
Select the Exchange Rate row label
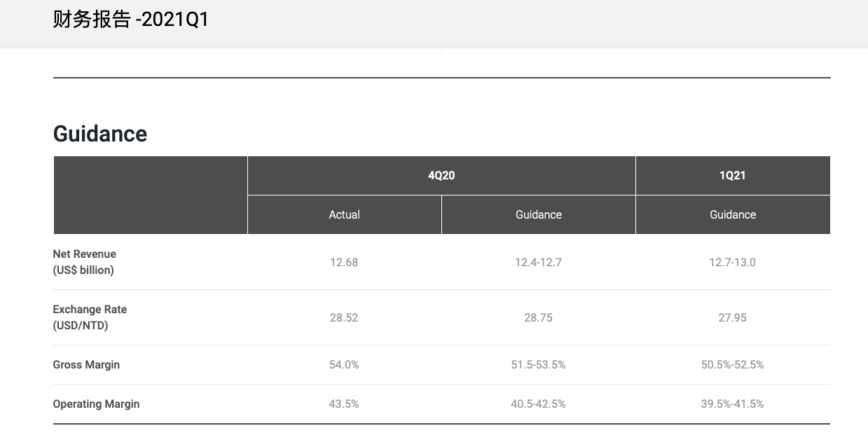point(90,317)
